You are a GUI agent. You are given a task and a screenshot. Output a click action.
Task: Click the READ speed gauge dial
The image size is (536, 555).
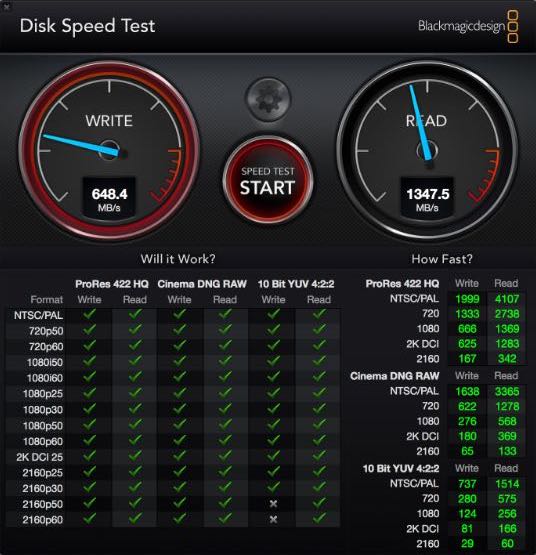pyautogui.click(x=427, y=151)
